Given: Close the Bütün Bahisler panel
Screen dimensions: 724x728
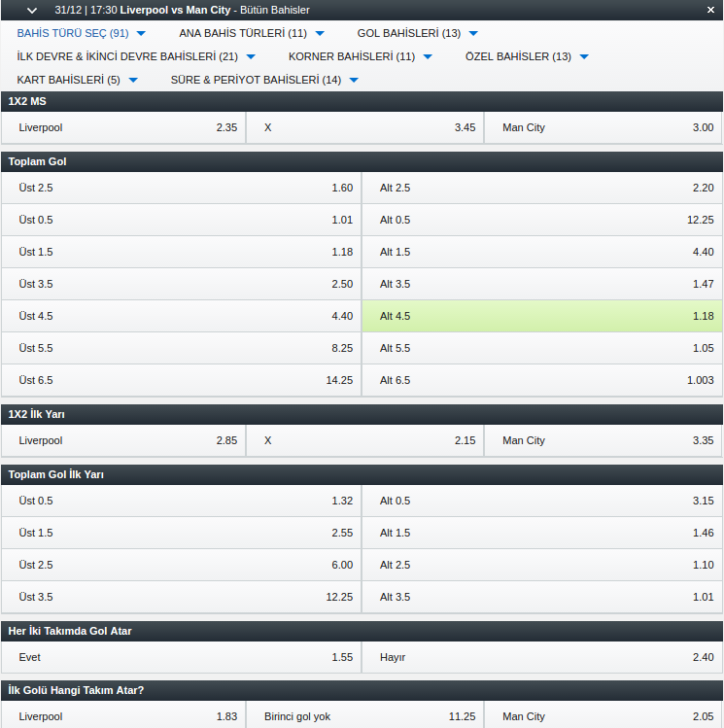Looking at the screenshot, I should [x=710, y=10].
